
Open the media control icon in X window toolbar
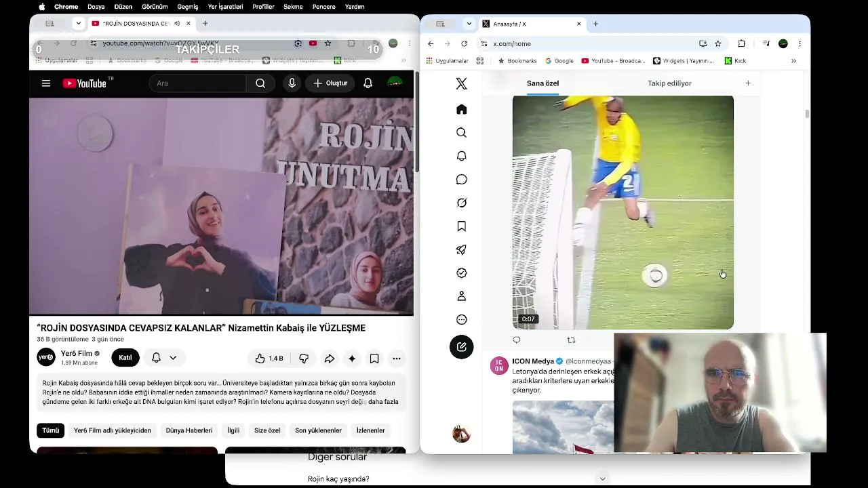(x=766, y=43)
